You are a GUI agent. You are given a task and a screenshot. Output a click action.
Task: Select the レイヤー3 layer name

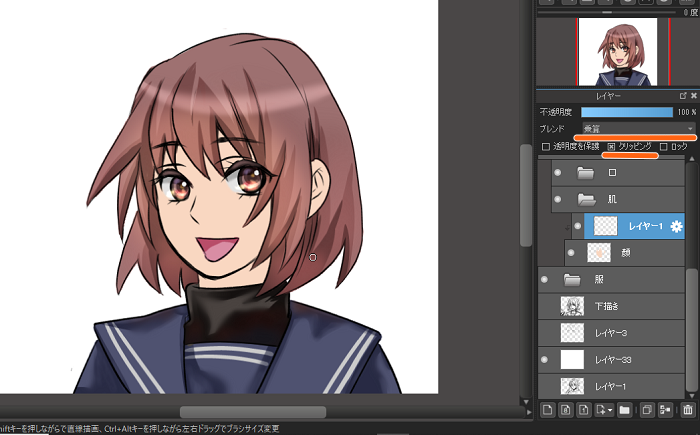tap(611, 333)
